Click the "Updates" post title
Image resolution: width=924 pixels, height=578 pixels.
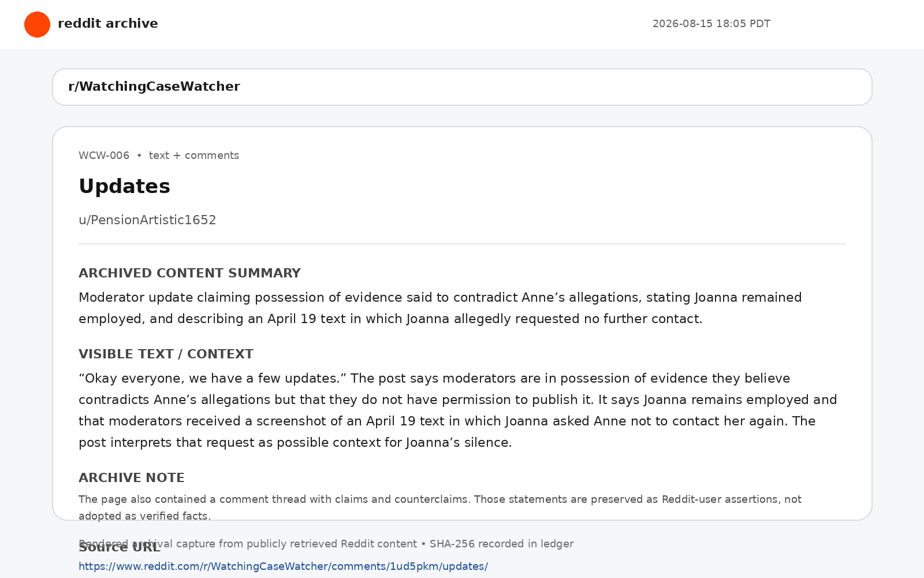tap(125, 186)
